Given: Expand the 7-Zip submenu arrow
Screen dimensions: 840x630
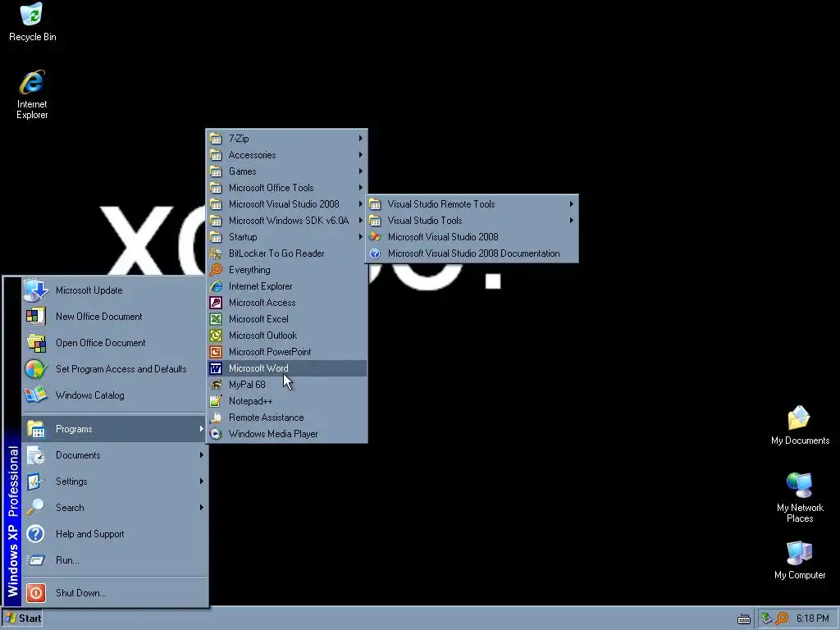Looking at the screenshot, I should coord(361,138).
